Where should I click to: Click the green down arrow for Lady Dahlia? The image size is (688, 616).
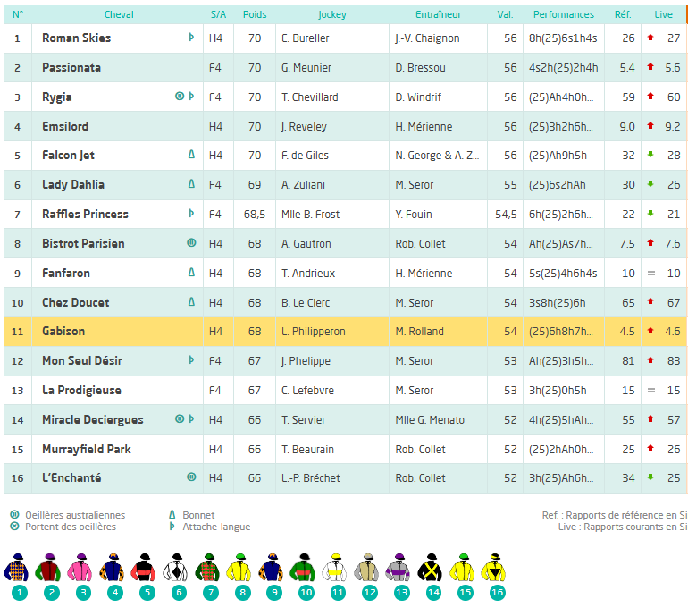click(650, 185)
